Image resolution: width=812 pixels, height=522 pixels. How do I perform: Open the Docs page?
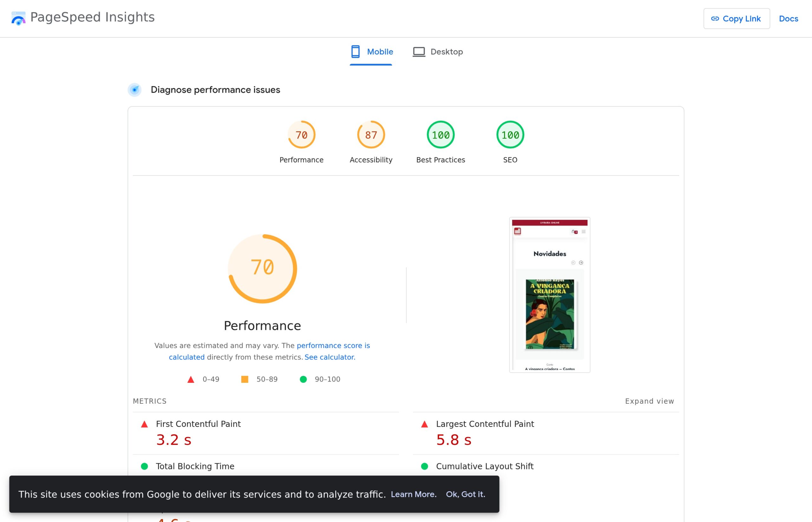click(788, 19)
